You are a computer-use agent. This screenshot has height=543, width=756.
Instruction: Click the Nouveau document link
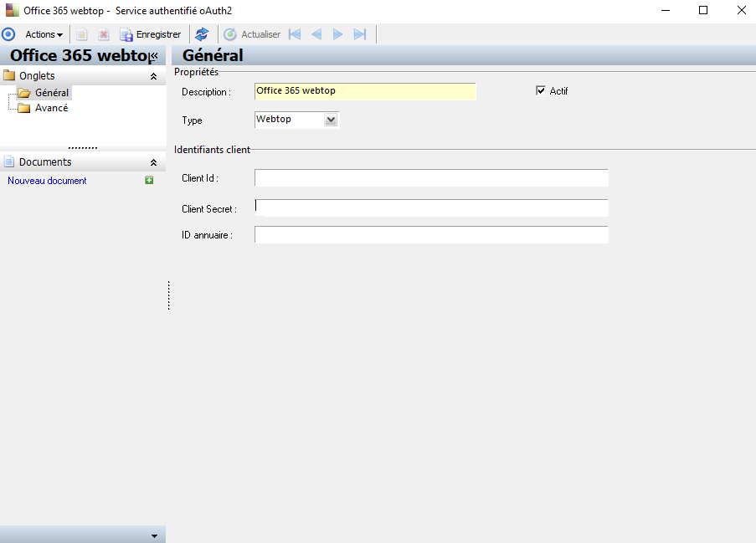coord(47,181)
